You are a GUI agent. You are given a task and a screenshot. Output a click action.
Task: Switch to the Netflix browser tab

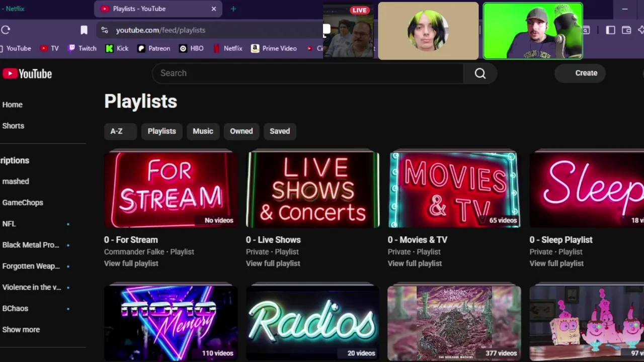pos(13,9)
